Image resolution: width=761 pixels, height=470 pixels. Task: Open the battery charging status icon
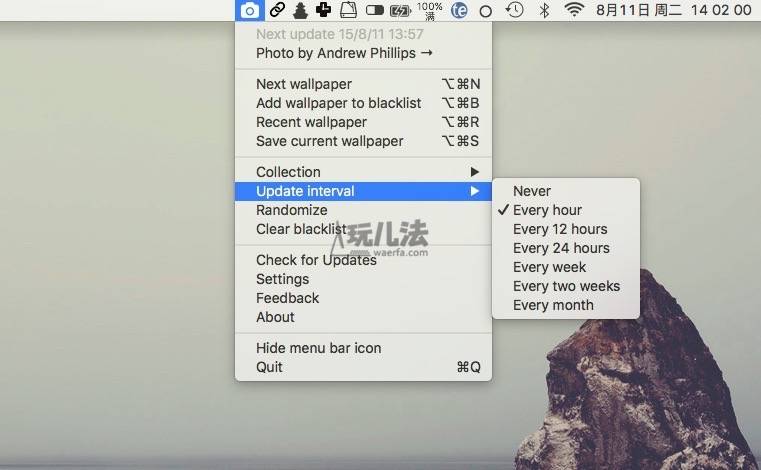tap(400, 11)
